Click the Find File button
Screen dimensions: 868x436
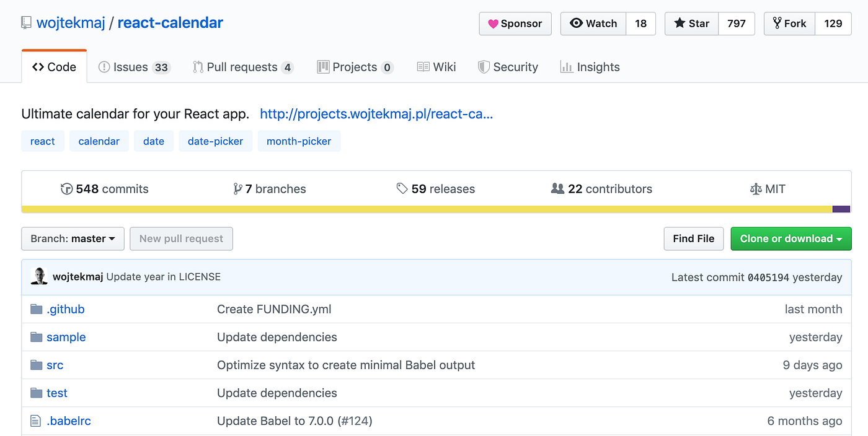(x=694, y=238)
